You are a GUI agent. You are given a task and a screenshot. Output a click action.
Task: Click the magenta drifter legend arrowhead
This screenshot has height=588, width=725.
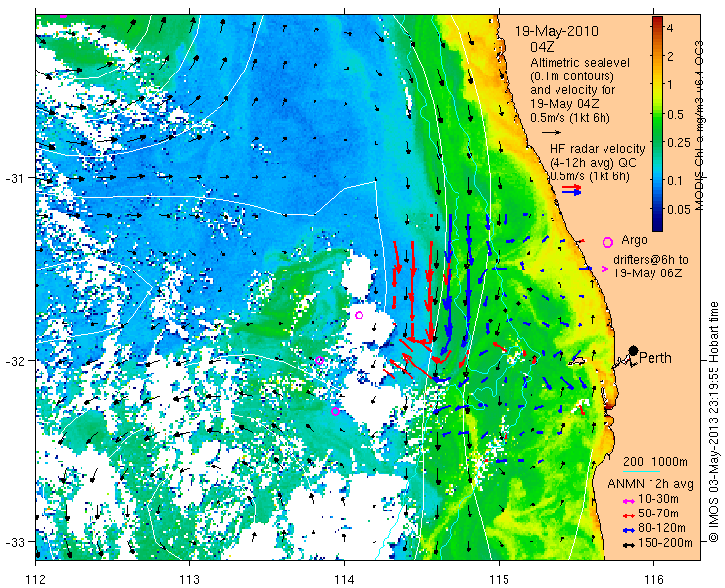click(x=604, y=269)
